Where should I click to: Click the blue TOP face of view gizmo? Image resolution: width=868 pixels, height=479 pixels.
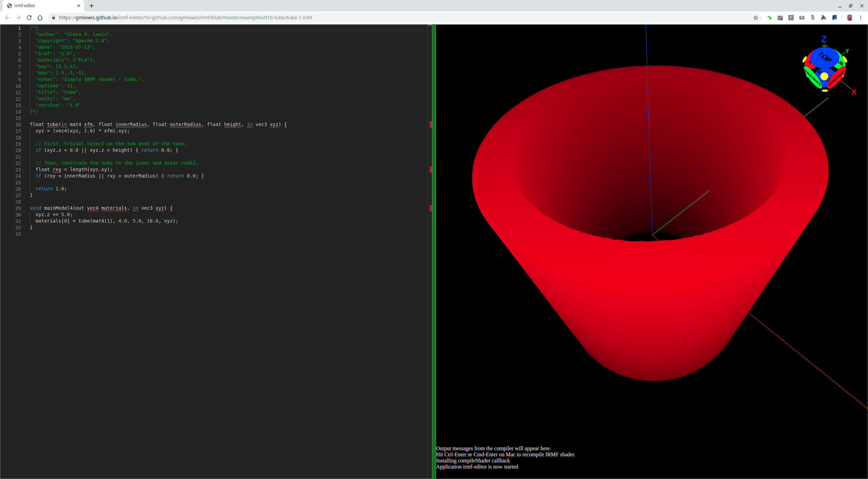tap(824, 57)
